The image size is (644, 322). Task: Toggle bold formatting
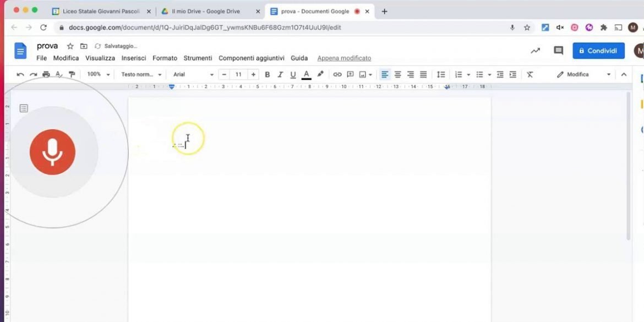267,74
